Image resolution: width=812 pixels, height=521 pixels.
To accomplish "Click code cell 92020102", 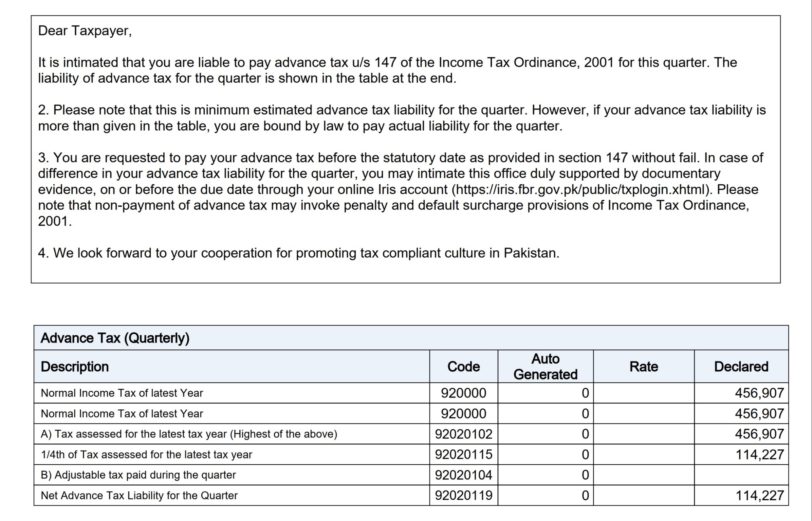I will 463,434.
